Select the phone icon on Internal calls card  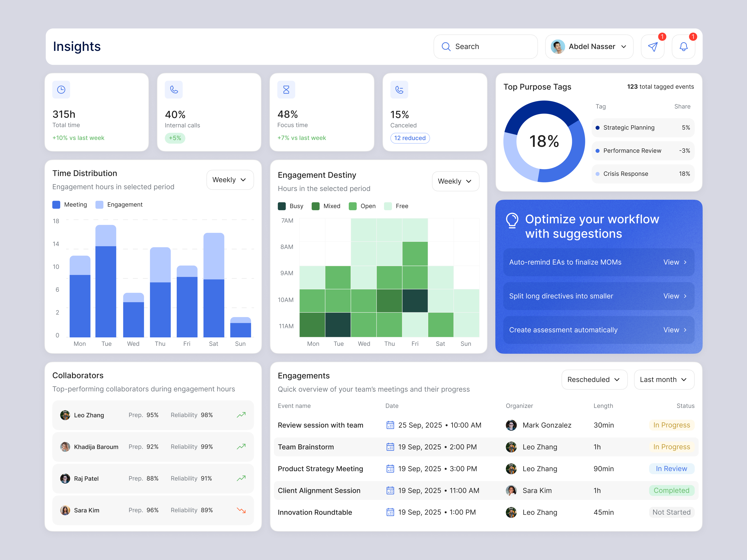(174, 89)
